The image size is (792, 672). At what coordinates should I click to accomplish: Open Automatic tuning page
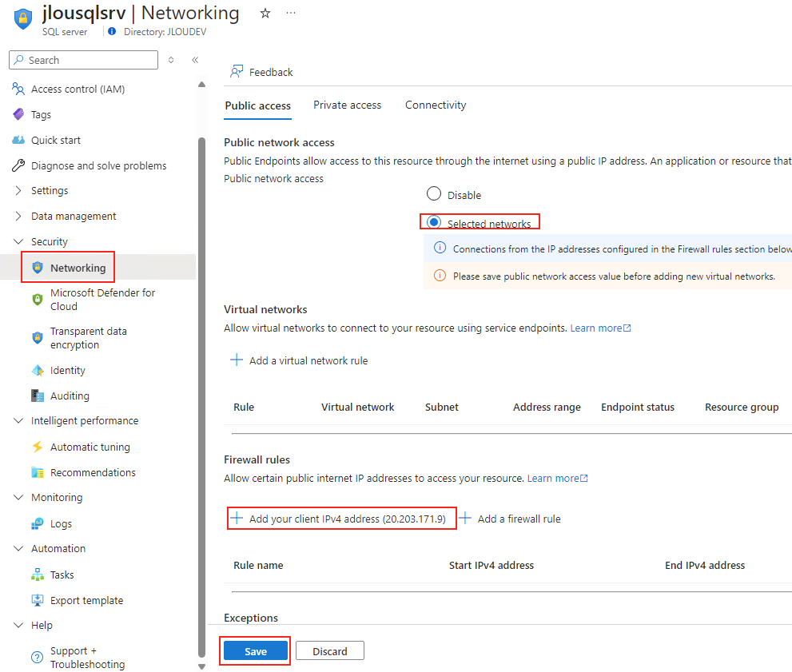(x=90, y=447)
